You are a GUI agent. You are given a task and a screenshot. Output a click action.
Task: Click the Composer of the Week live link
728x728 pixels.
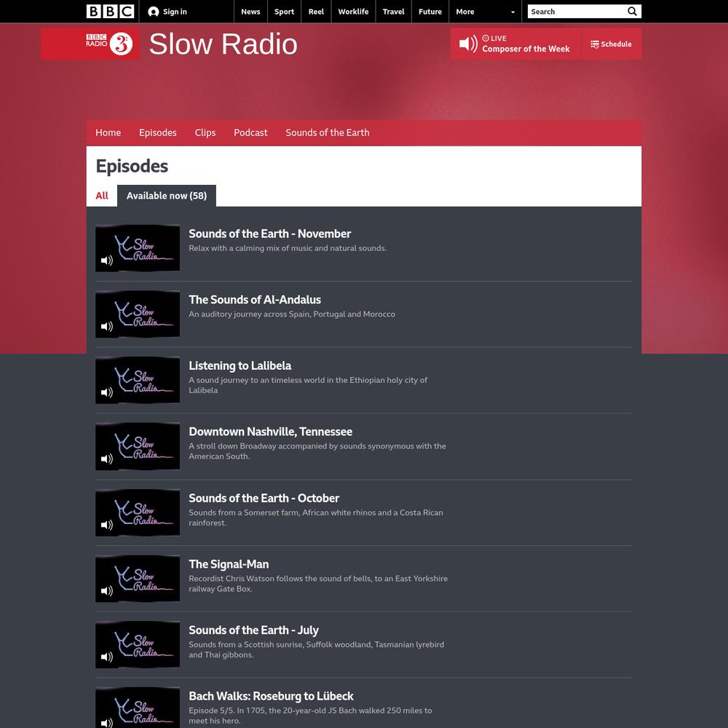[x=526, y=49]
